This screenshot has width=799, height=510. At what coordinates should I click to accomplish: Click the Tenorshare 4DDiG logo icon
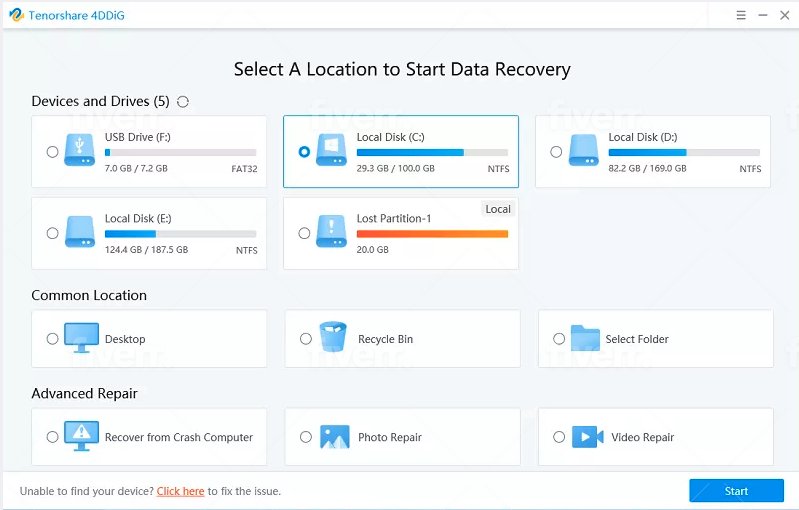16,15
